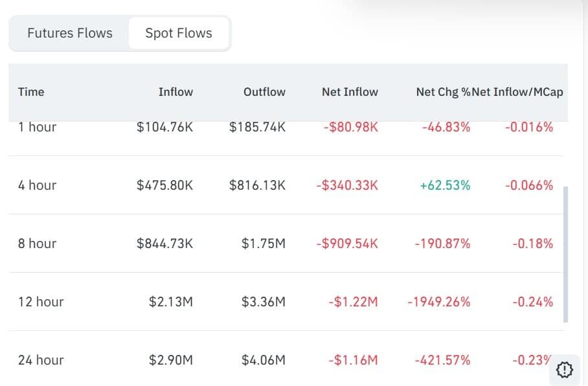Click the +62.53% net change value
588x386 pixels.
coord(445,185)
